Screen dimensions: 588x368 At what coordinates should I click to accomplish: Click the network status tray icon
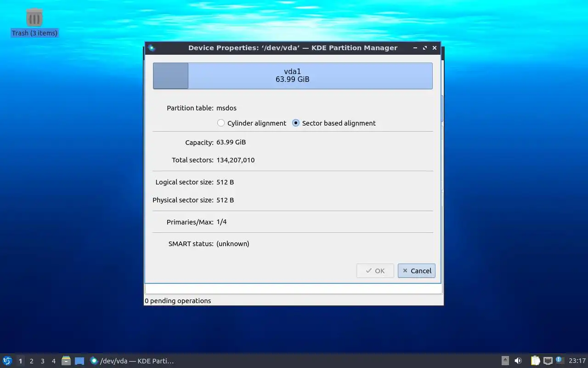pos(548,361)
